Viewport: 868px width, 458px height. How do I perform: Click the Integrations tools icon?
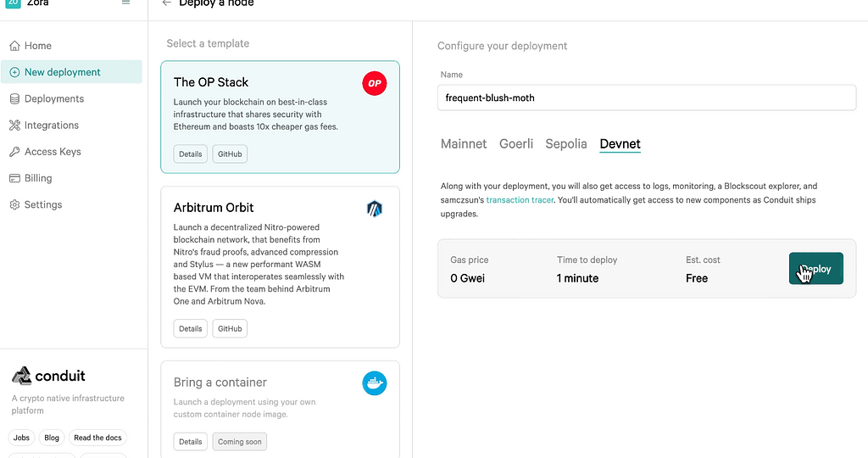(x=14, y=126)
